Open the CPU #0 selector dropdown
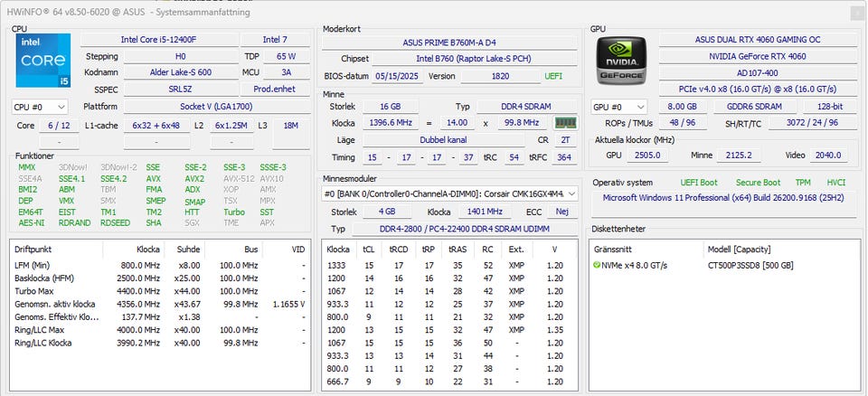 (39, 107)
